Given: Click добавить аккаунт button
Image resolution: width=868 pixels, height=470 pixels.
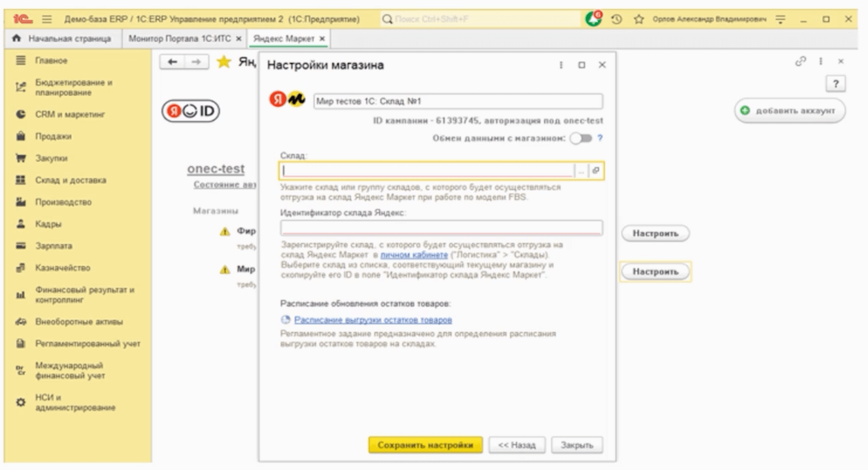Looking at the screenshot, I should [x=790, y=111].
